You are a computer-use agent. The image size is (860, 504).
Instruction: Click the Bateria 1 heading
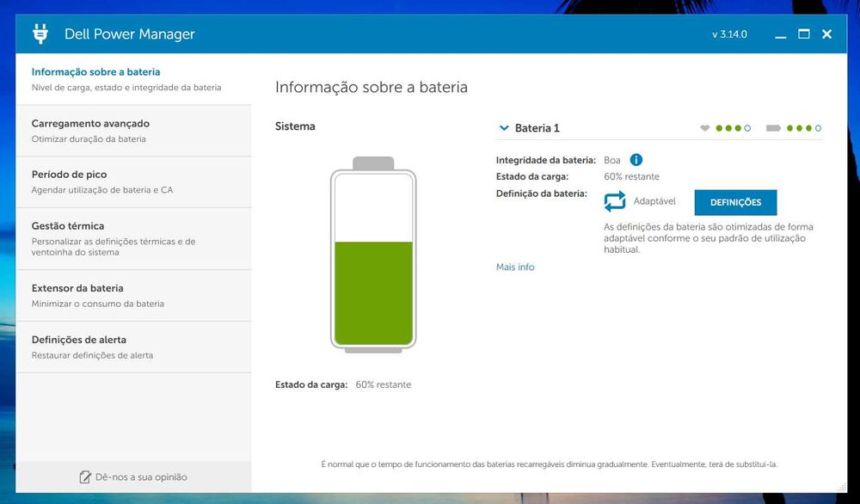[x=537, y=128]
